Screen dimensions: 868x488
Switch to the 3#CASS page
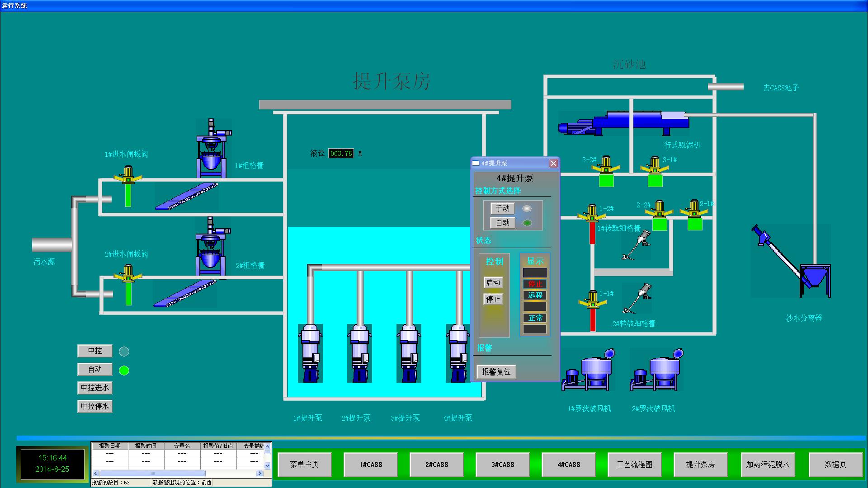tap(503, 465)
